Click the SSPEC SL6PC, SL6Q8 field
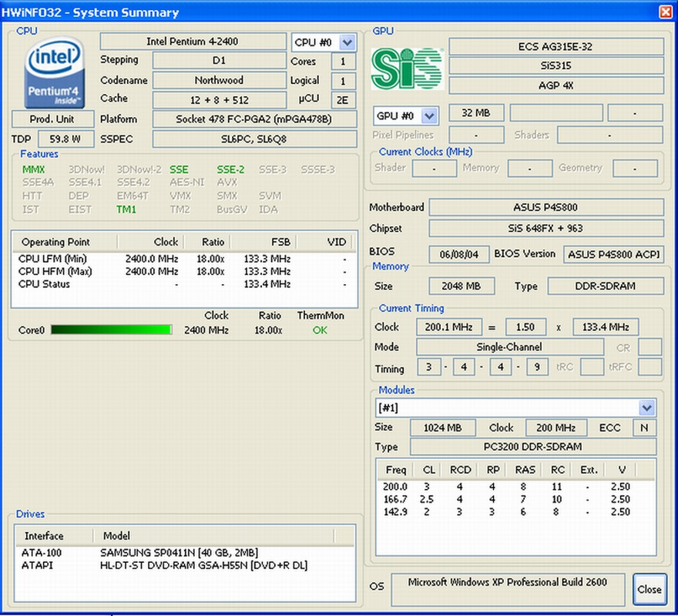678x616 pixels. click(x=254, y=139)
